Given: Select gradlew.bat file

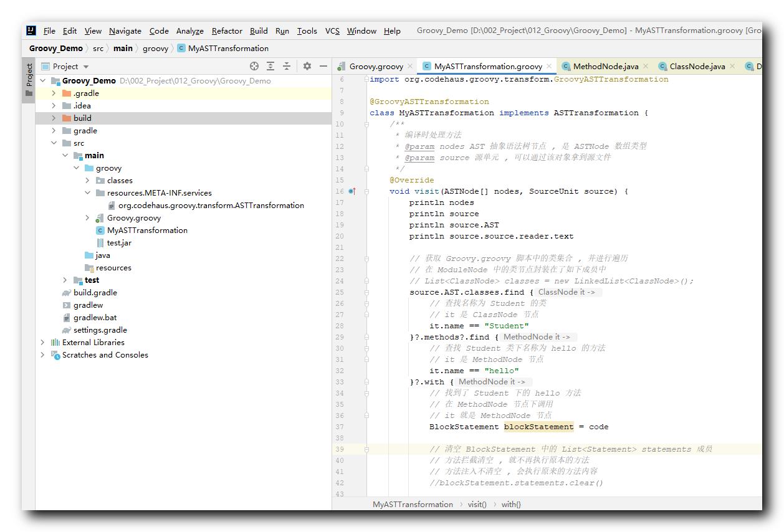Looking at the screenshot, I should 95,317.
